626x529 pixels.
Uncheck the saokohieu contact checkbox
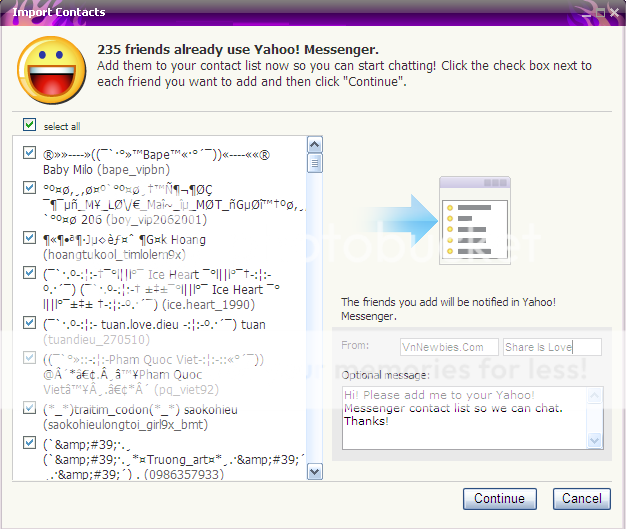tap(30, 408)
